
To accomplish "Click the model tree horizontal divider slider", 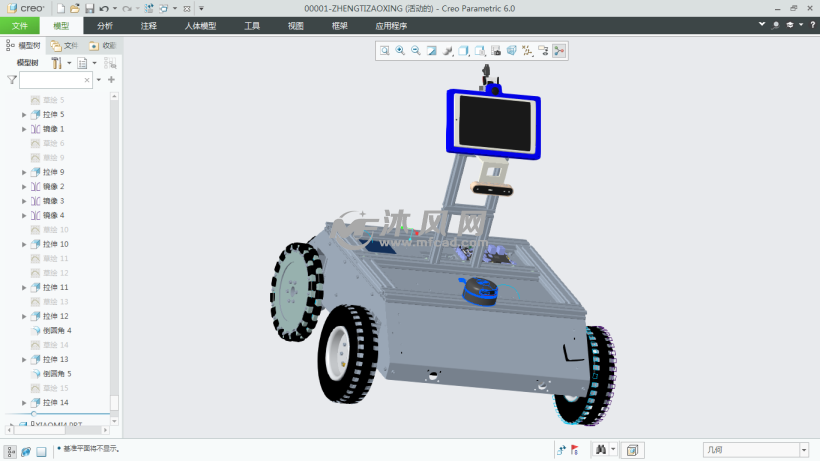I will pyautogui.click(x=34, y=413).
